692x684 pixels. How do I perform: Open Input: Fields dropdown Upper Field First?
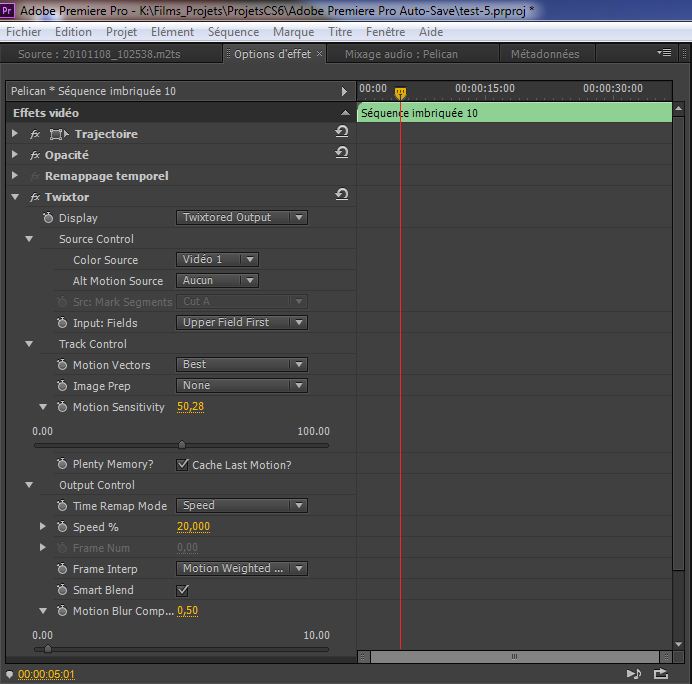[242, 323]
